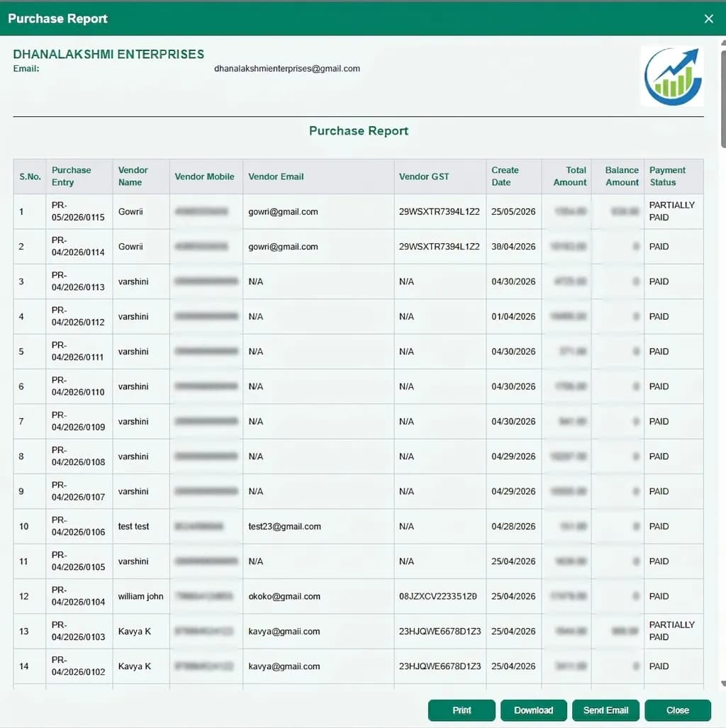Screen dimensions: 726x728
Task: Click the Create Date column header
Action: pos(514,177)
